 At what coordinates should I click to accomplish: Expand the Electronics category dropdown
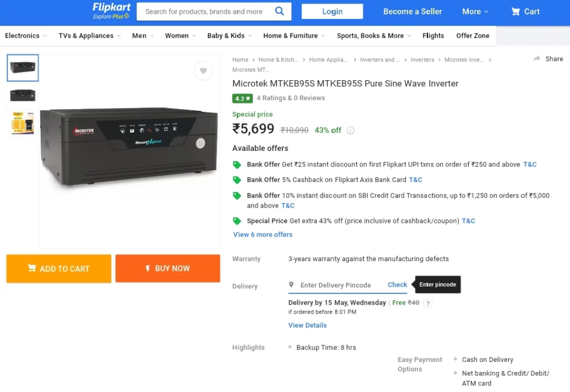26,36
